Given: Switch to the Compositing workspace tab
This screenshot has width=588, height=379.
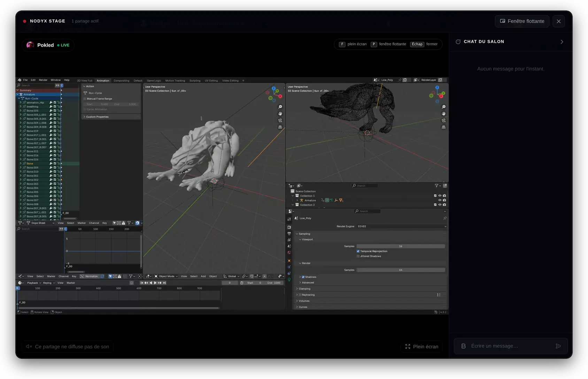Looking at the screenshot, I should (121, 81).
